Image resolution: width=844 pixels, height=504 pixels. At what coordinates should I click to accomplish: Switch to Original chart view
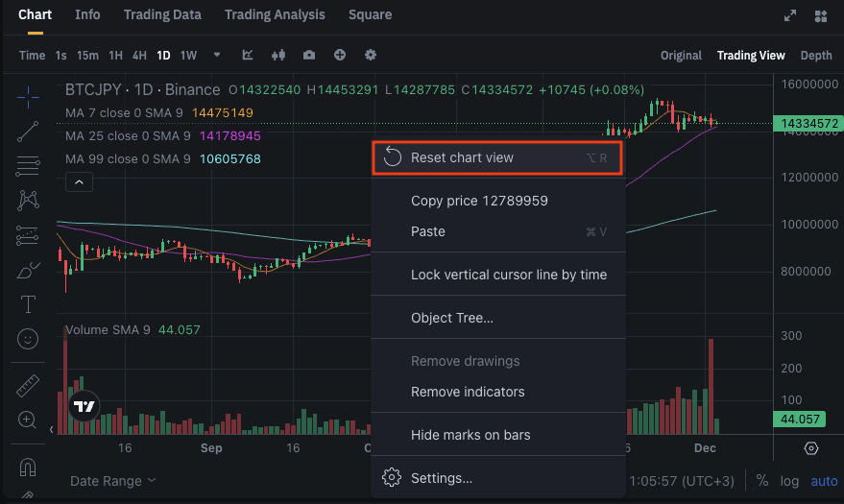pyautogui.click(x=681, y=56)
